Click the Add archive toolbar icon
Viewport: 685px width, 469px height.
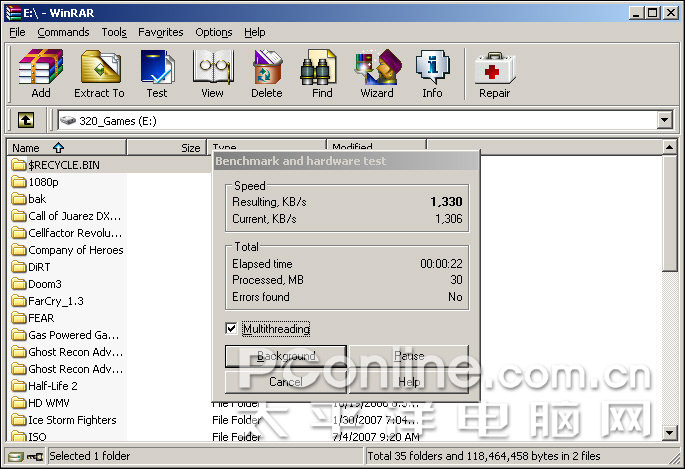[41, 74]
